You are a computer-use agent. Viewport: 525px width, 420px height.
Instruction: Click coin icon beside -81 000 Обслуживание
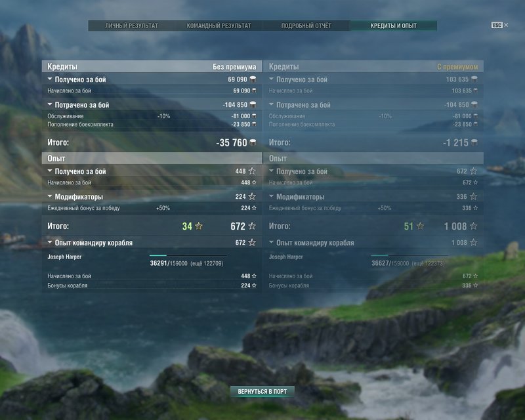pyautogui.click(x=254, y=116)
